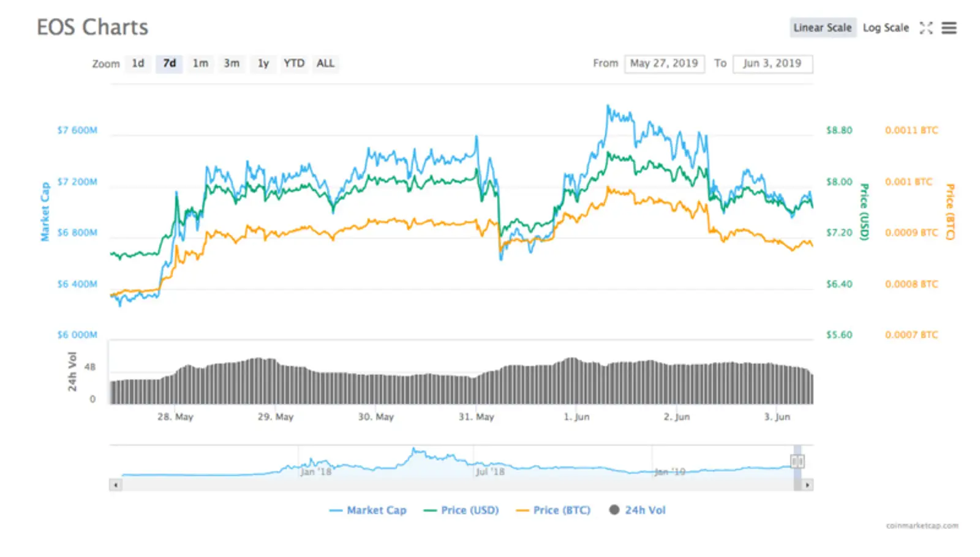Open the hamburger chart menu
Screen dimensions: 980x557
(x=949, y=28)
